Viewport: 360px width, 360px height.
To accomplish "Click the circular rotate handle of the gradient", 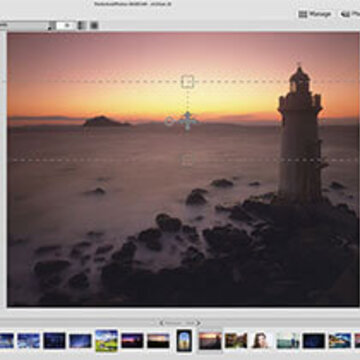I will pos(170,121).
